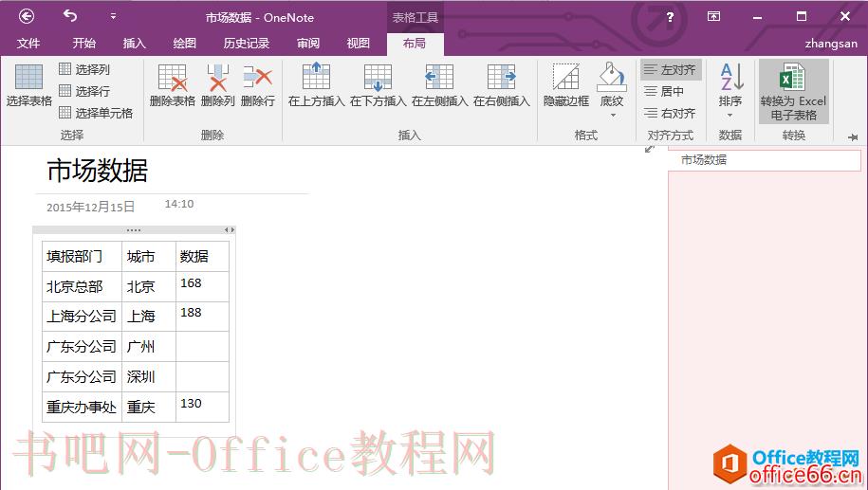The width and height of the screenshot is (868, 490).
Task: Insert column with 在左侧插入
Action: (439, 85)
